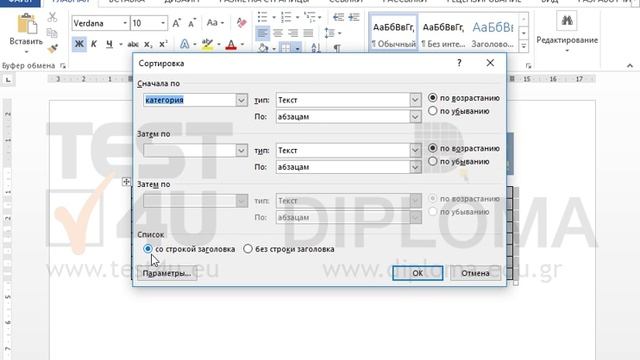The image size is (640, 360).
Task: Click the binoculars Find icon
Action: [567, 20]
